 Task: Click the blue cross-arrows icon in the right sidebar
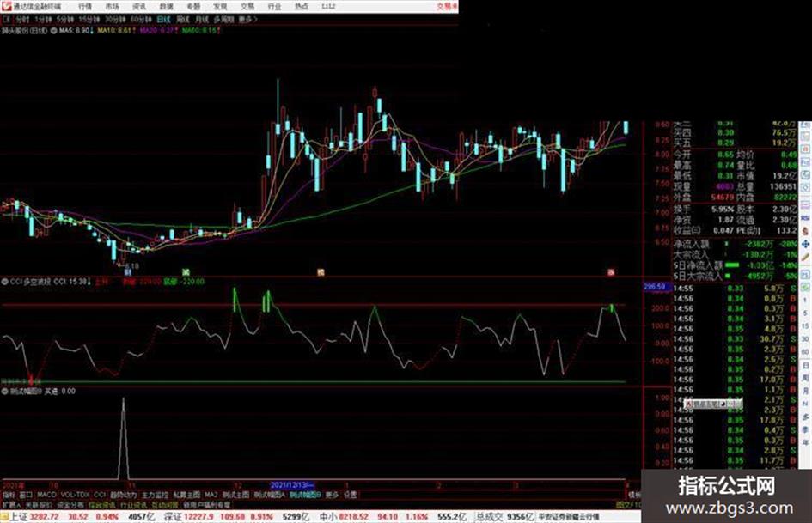click(x=805, y=244)
